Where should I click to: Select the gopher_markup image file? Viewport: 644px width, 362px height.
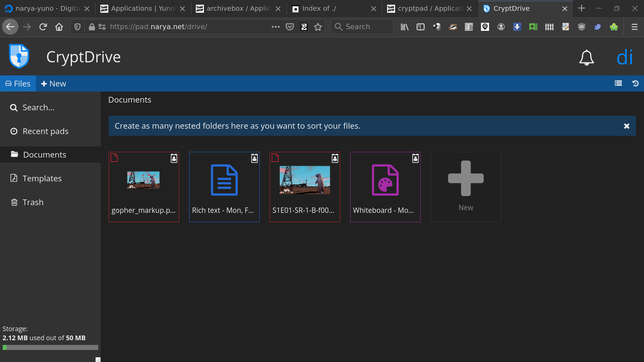click(144, 187)
